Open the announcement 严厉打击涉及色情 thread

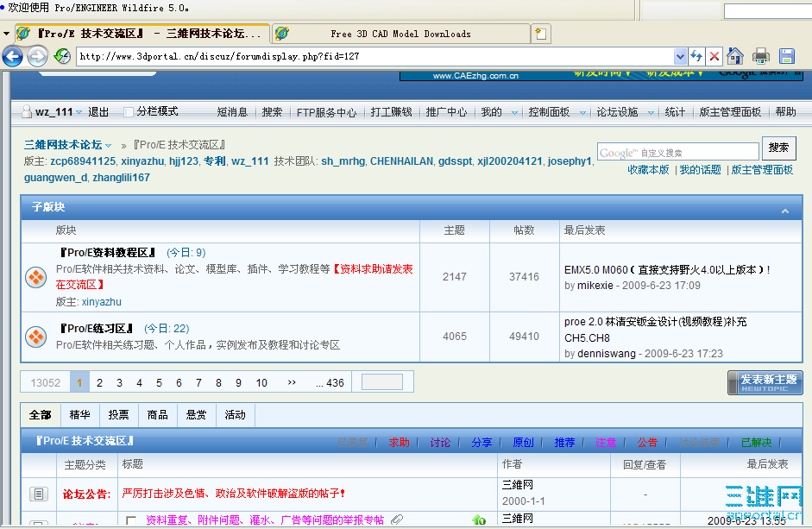click(234, 494)
